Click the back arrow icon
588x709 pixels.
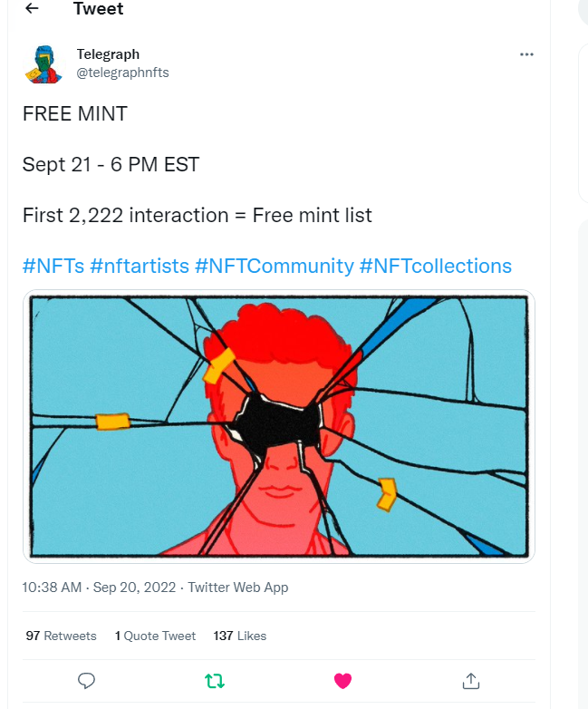pyautogui.click(x=32, y=7)
